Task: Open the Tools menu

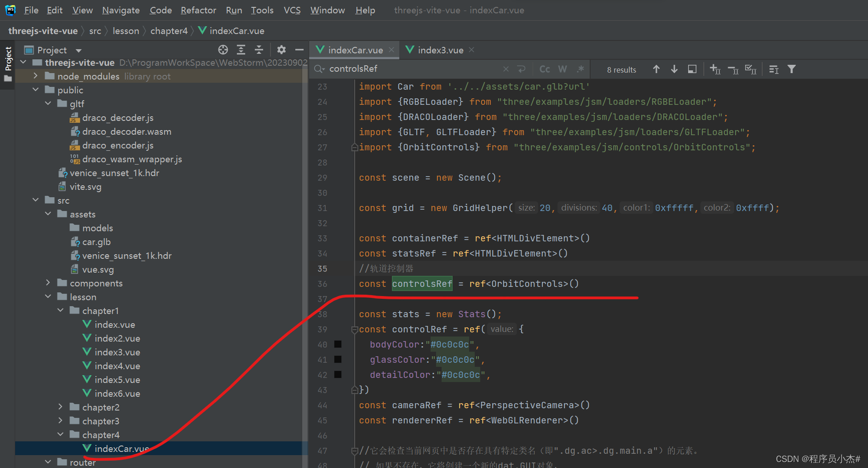Action: point(262,10)
